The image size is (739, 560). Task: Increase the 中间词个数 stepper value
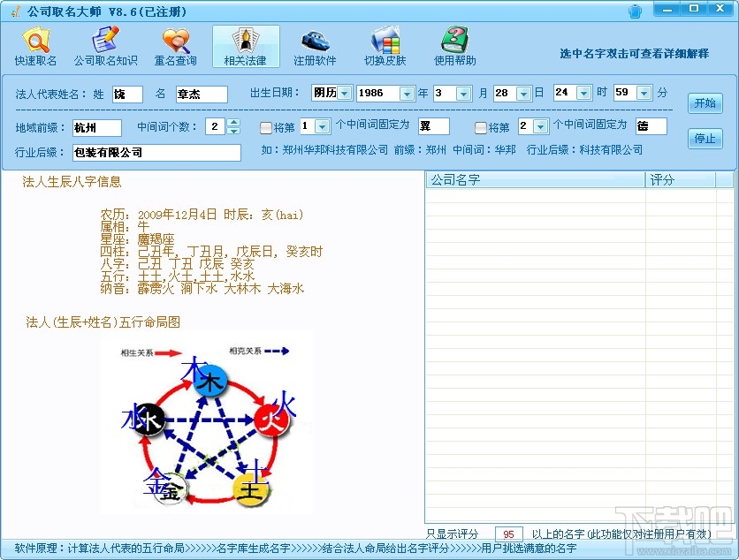(x=233, y=123)
